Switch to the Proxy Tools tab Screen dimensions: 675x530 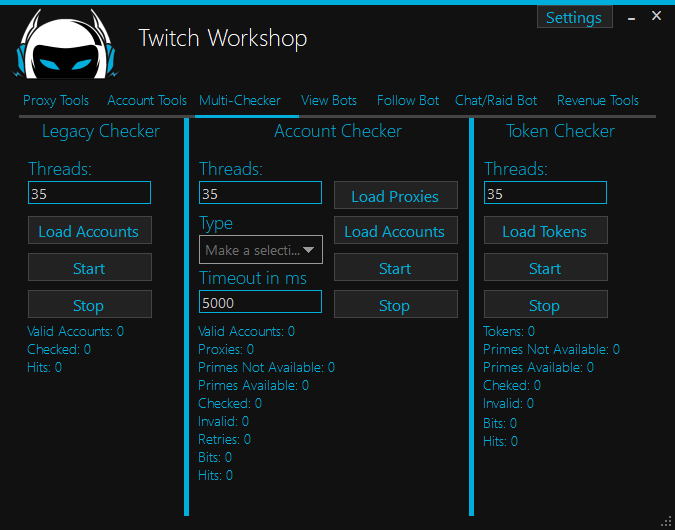(x=56, y=100)
